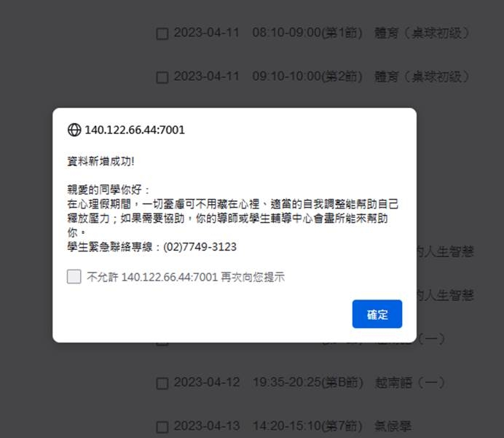
Task: Click the 140.122.66.44:7001 dialog title
Action: click(135, 130)
